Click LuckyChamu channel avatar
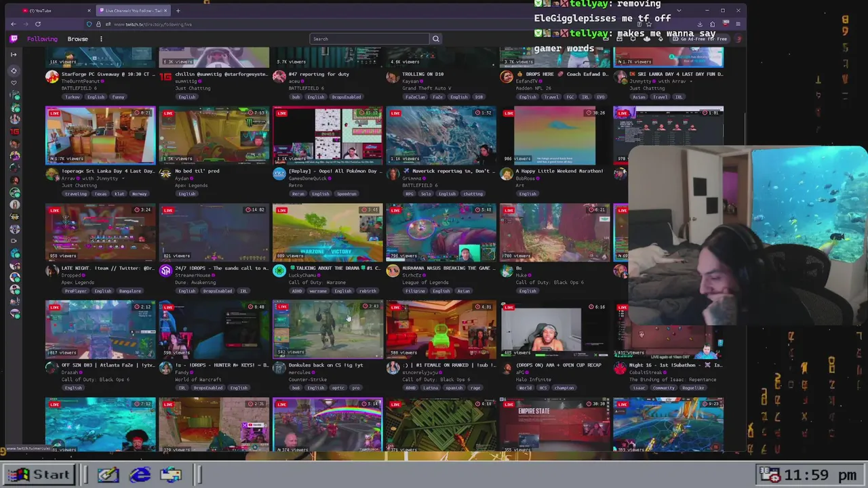 pos(279,270)
